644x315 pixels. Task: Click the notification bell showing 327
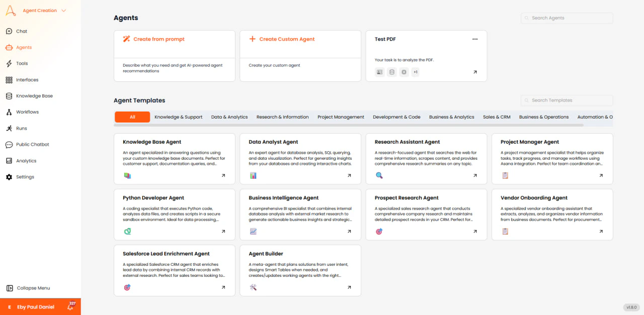tap(70, 306)
